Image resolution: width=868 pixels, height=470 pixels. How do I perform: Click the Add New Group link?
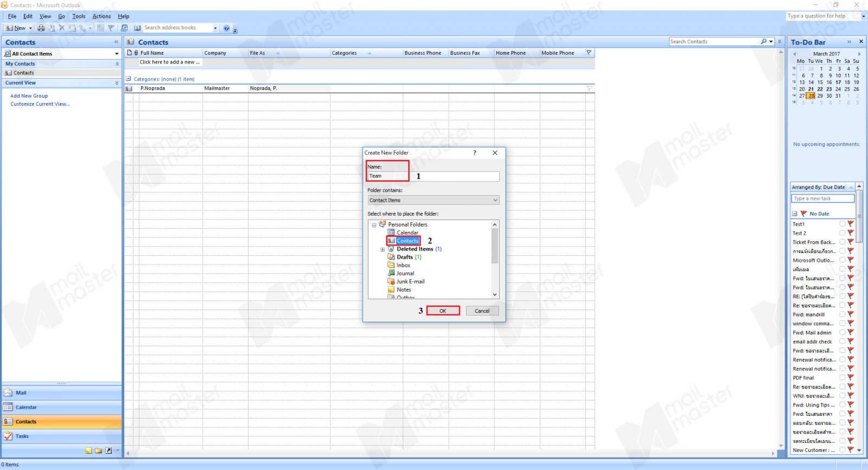point(29,96)
